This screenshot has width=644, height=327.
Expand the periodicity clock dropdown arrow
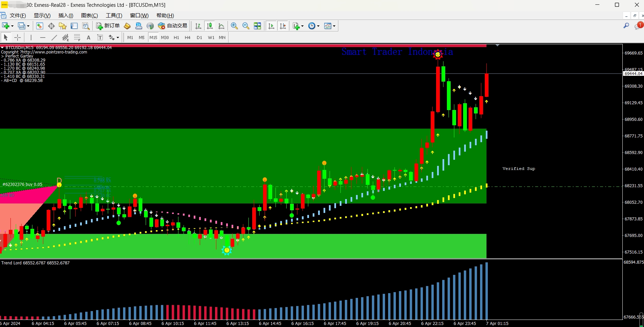click(x=318, y=26)
